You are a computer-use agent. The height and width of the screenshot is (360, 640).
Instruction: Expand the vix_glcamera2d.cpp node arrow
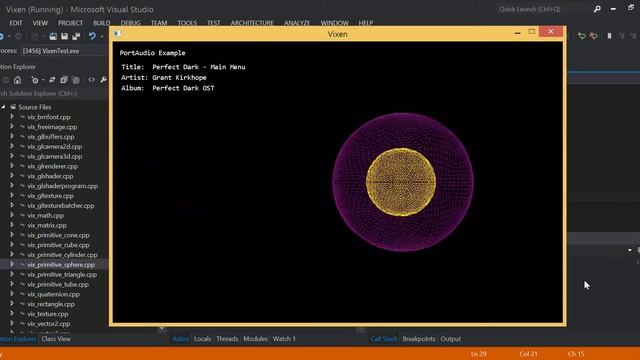pyautogui.click(x=12, y=146)
